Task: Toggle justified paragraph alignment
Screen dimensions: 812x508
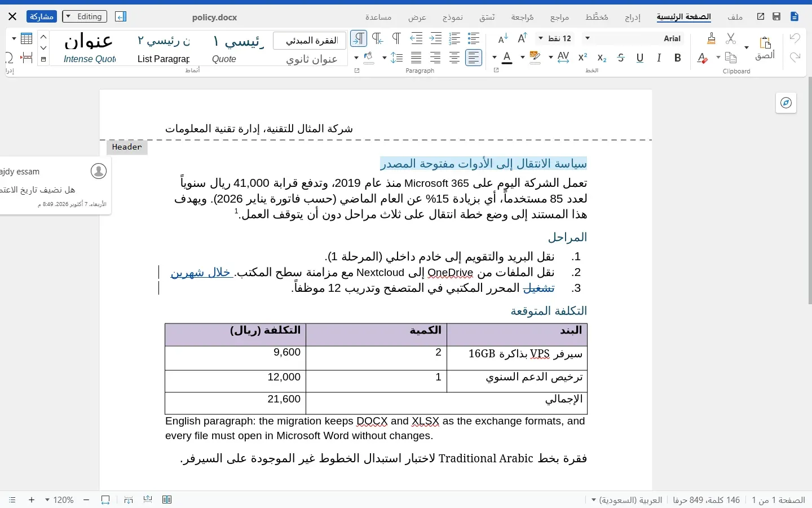Action: click(416, 58)
